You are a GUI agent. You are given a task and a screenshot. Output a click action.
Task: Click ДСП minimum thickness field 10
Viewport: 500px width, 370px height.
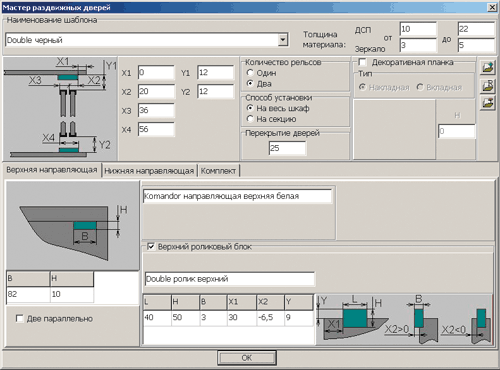[418, 29]
